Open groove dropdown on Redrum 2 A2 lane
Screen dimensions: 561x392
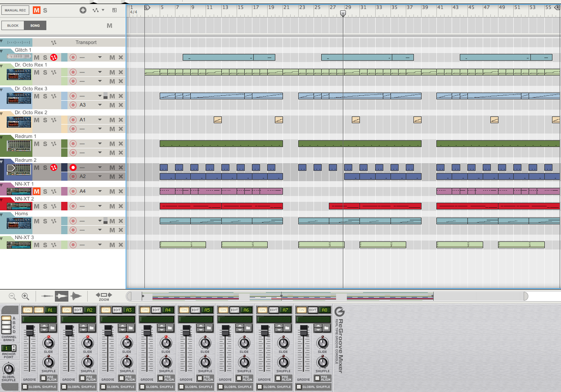(x=100, y=176)
